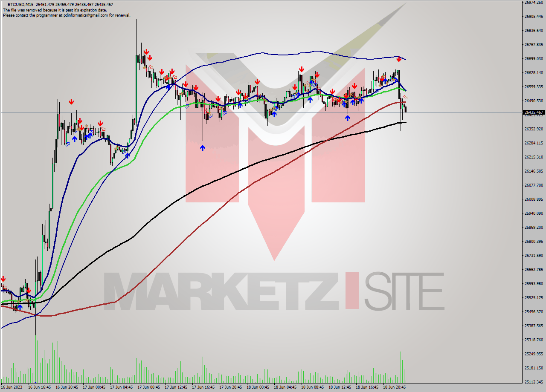
Task: Select price level 26767.835 on axis
Action: (534, 45)
